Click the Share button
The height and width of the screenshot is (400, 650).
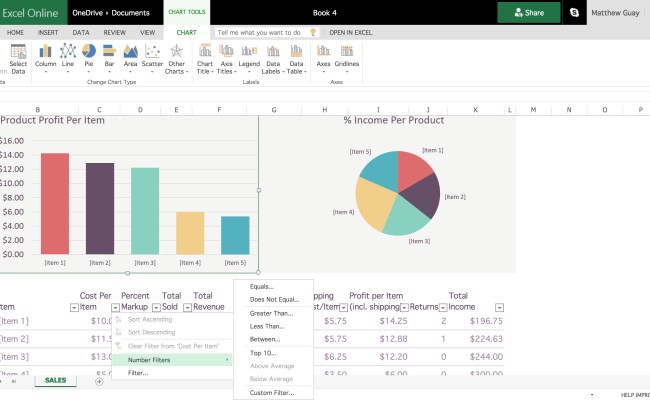pos(529,12)
